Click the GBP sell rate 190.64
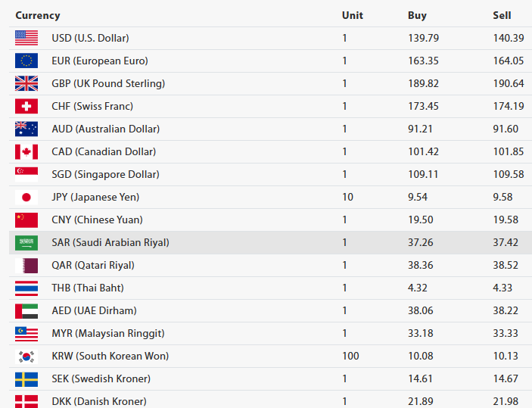532x408 pixels. 509,83
